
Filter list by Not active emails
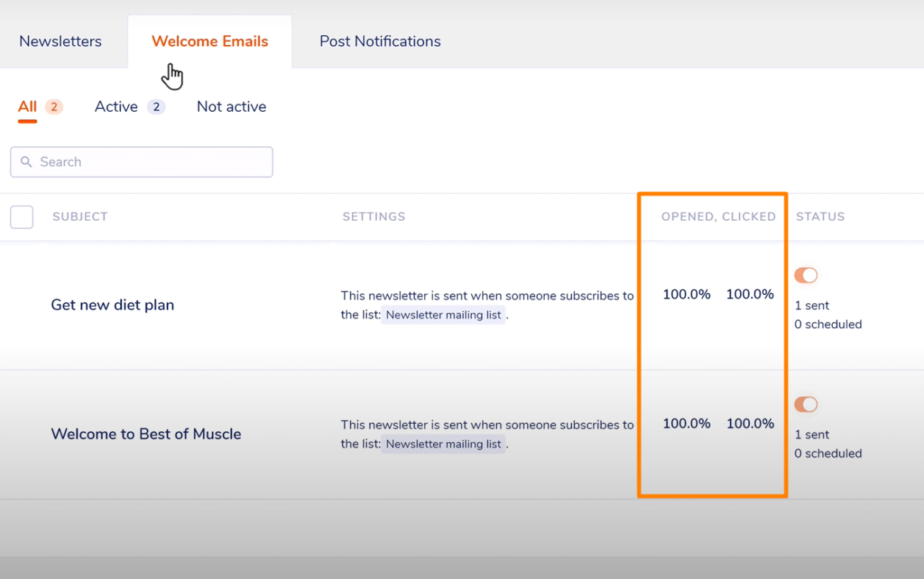click(x=231, y=107)
